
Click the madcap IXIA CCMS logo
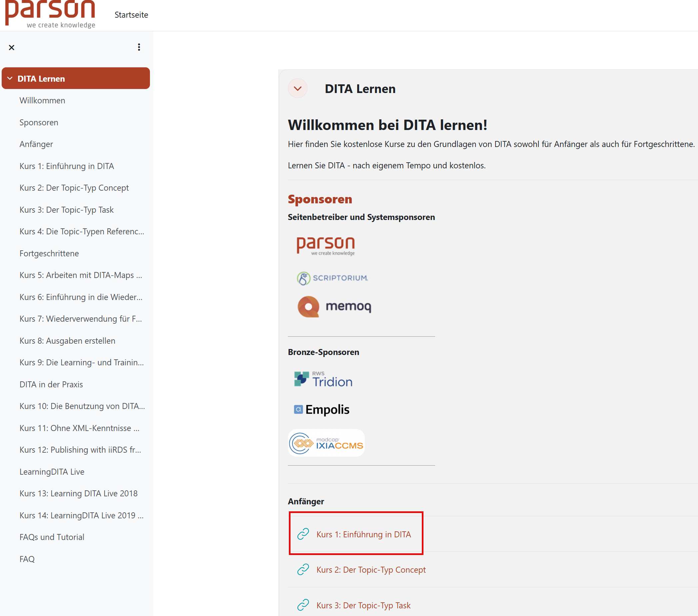click(x=326, y=443)
